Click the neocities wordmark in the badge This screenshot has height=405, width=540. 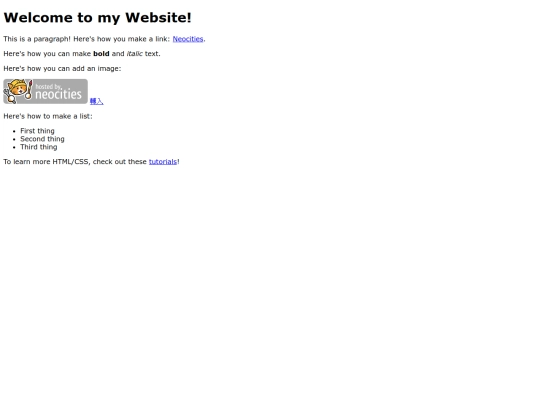point(59,94)
